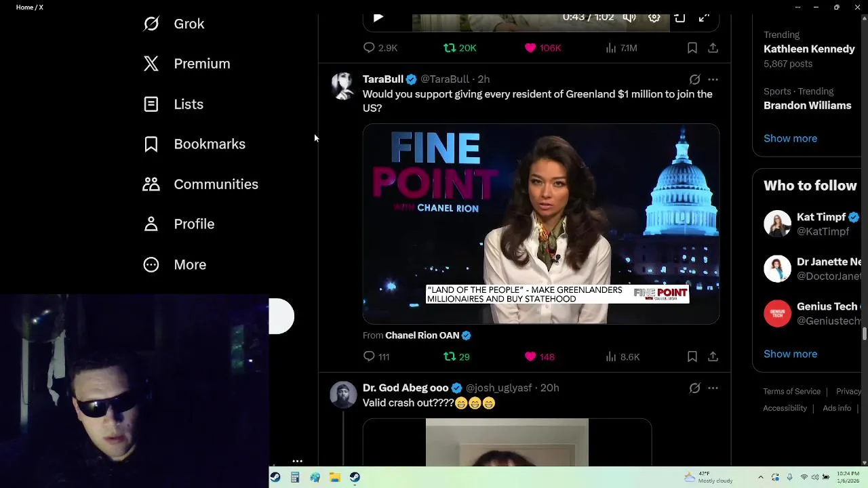
Task: Open the account ellipsis above taskbar
Action: (297, 461)
